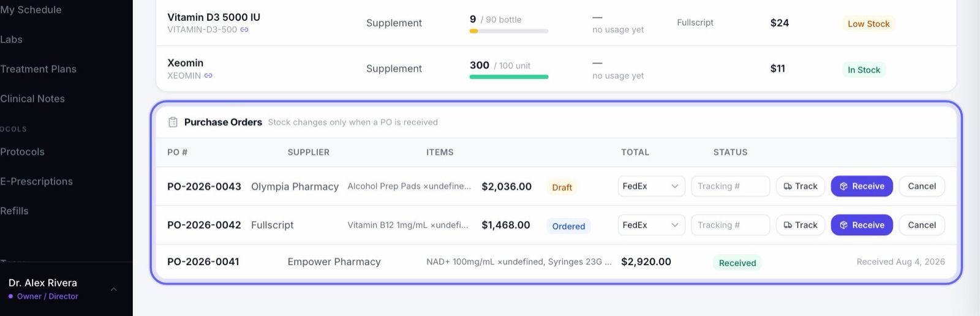Click the Purchase Orders clipboard icon
The height and width of the screenshot is (316, 980).
click(x=173, y=122)
